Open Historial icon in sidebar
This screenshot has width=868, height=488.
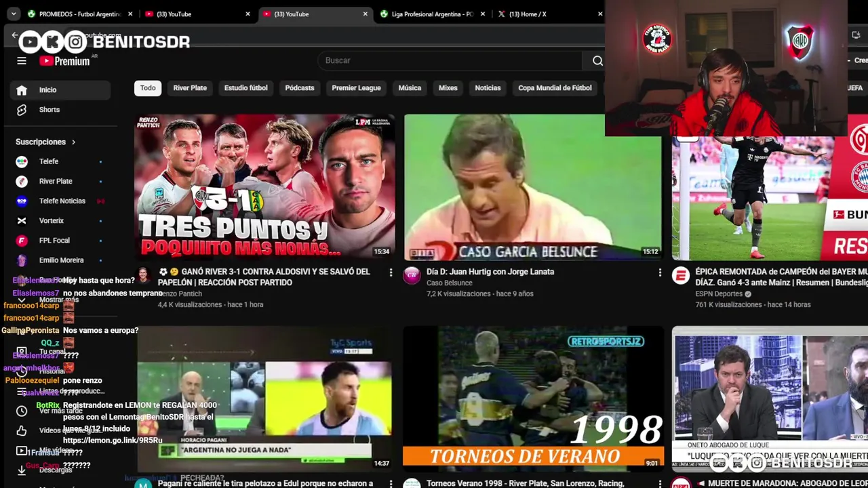tap(22, 371)
